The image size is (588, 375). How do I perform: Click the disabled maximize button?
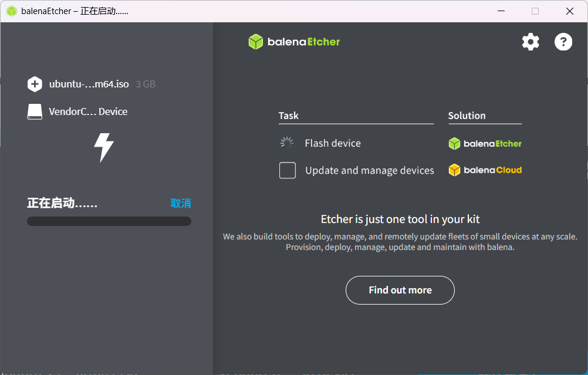535,11
